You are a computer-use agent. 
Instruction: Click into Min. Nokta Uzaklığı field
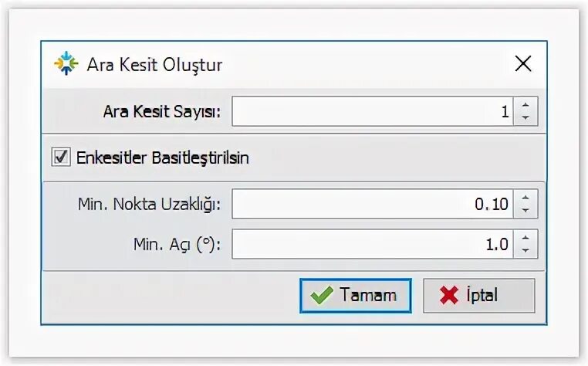[370, 204]
